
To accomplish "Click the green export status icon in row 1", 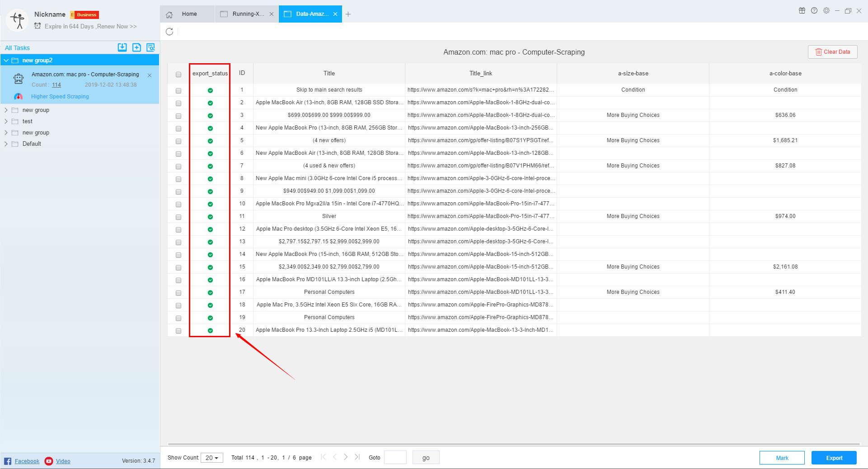I will [x=210, y=90].
